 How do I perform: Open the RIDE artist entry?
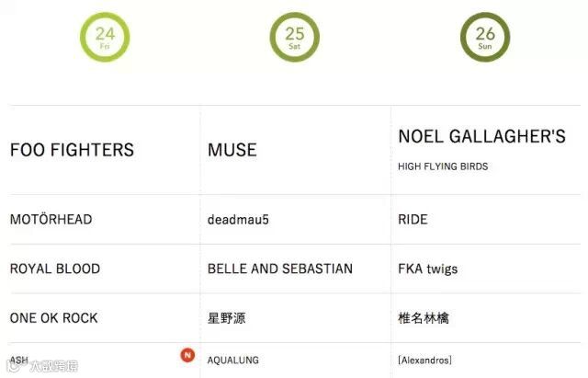pos(413,220)
